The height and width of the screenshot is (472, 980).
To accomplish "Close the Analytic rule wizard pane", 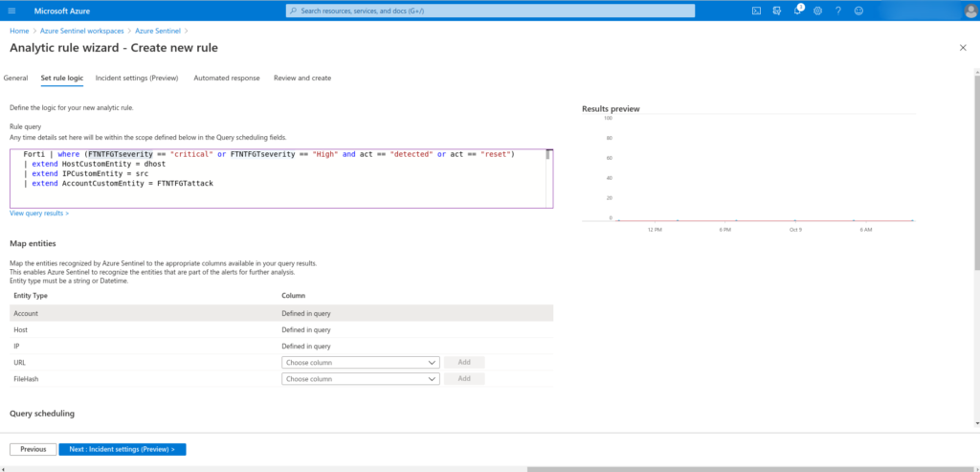I will coord(963,48).
